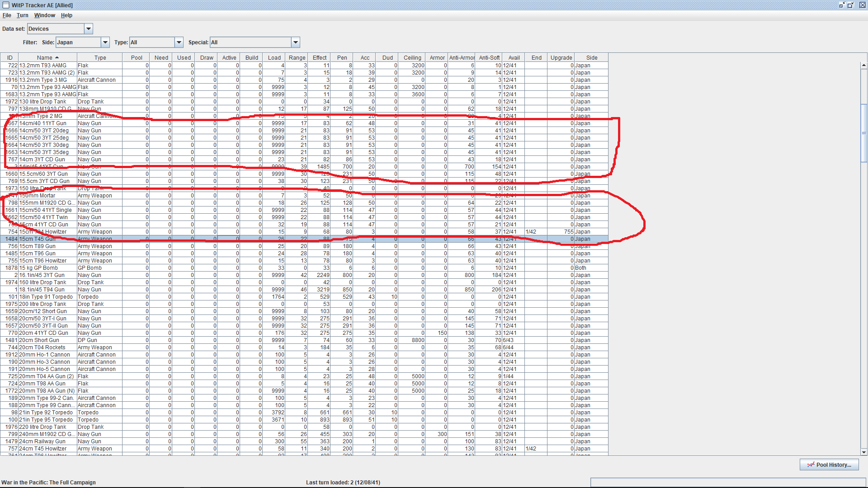868x488 pixels.
Task: Click the internal frame maximize icon
Action: click(850, 5)
